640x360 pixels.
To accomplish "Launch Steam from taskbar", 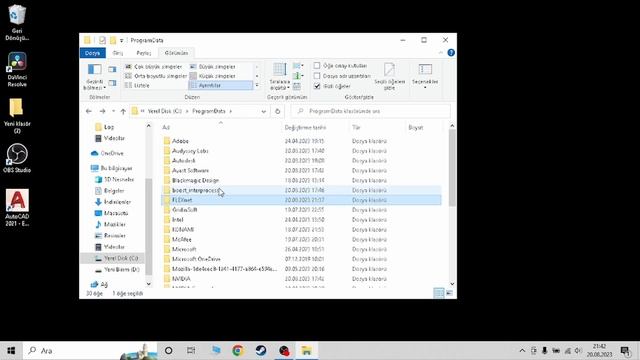I will 261,351.
